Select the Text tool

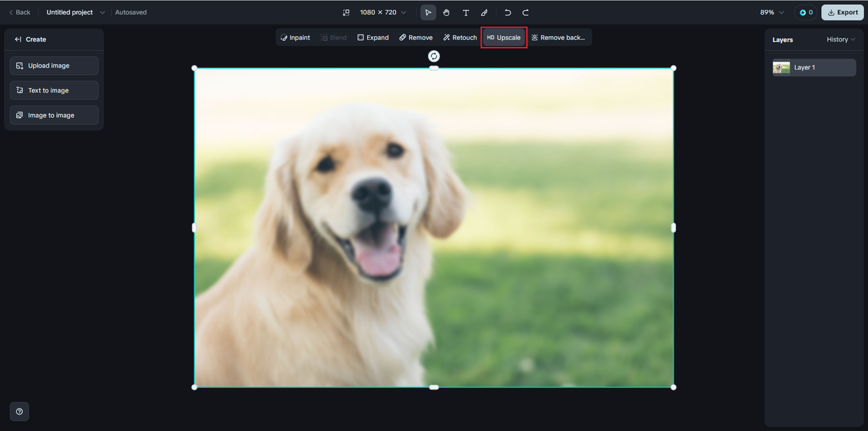(x=465, y=12)
